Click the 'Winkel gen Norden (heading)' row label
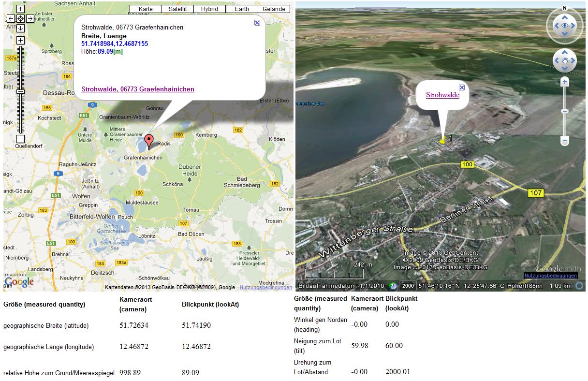The width and height of the screenshot is (588, 381). pyautogui.click(x=321, y=325)
